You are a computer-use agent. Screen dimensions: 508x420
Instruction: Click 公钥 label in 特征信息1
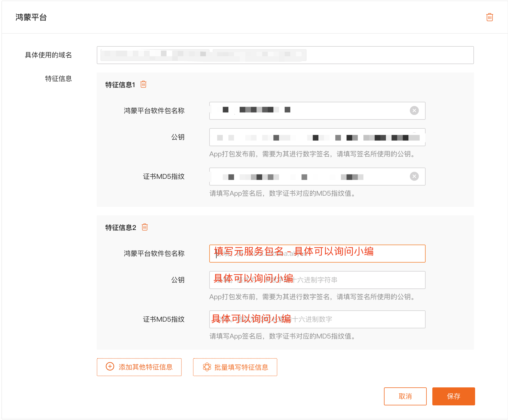coord(178,137)
